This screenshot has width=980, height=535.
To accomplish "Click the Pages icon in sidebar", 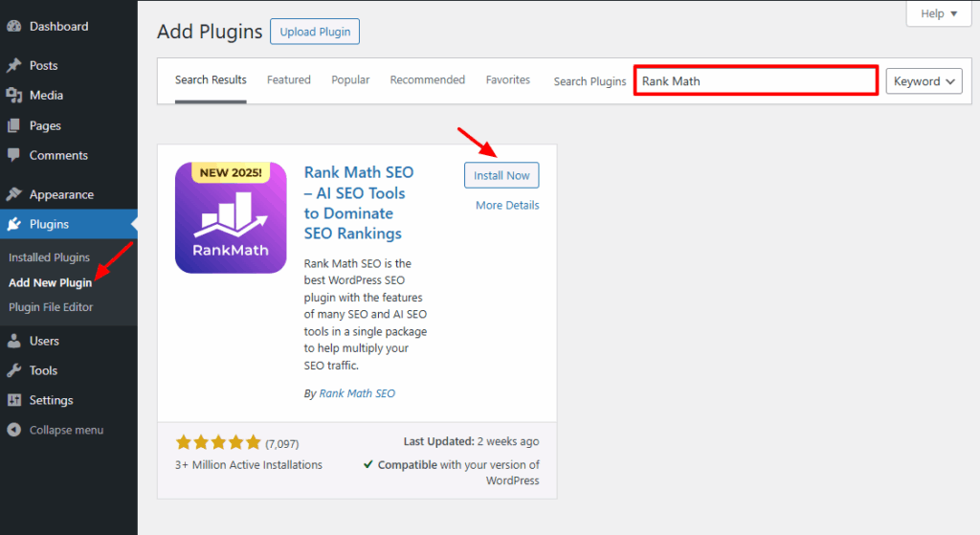I will coord(13,125).
